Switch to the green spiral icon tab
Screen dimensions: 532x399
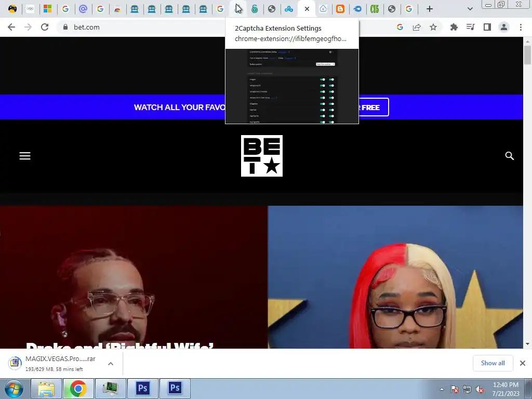255,9
